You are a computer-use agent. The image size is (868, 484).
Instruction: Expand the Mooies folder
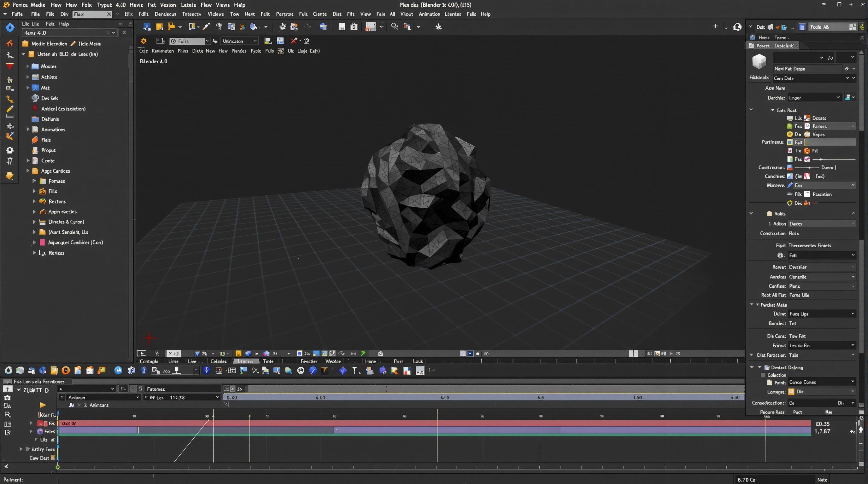click(28, 66)
